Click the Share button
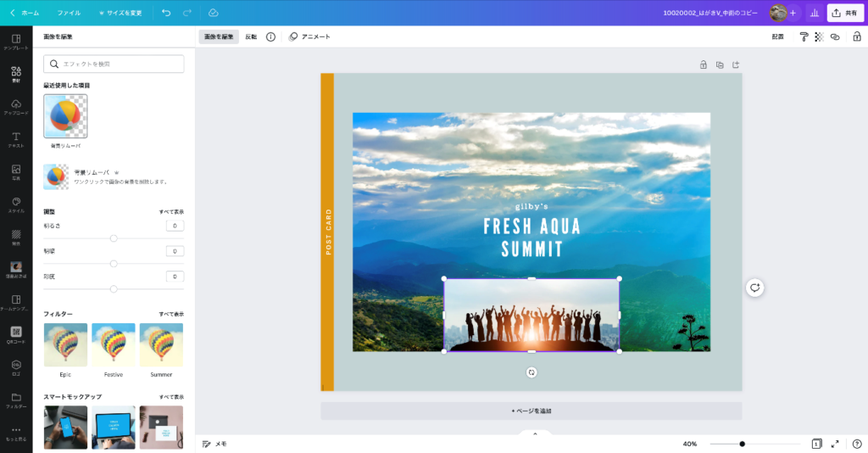Screen dimensions: 868x453 [x=845, y=13]
